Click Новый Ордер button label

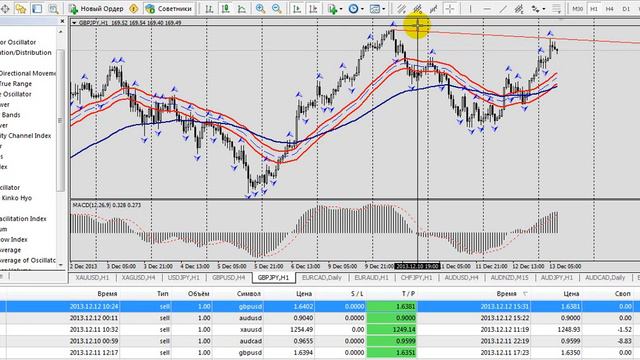tap(102, 9)
